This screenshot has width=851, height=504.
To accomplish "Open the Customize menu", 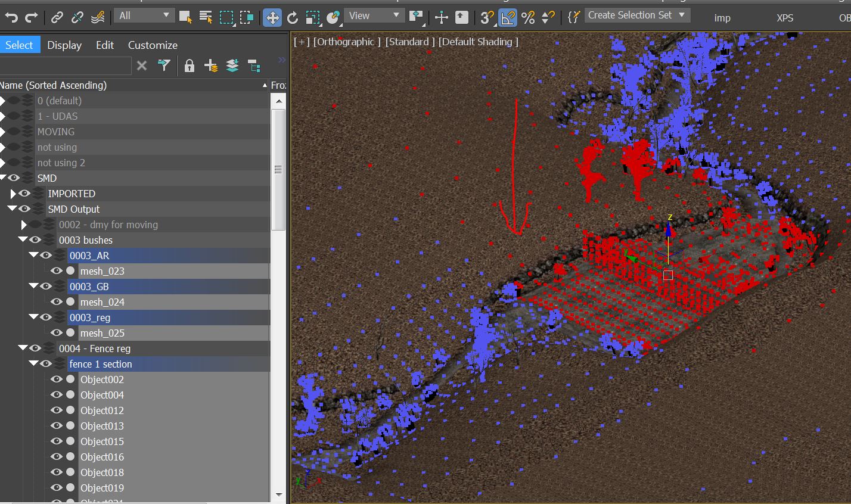I will tap(153, 45).
